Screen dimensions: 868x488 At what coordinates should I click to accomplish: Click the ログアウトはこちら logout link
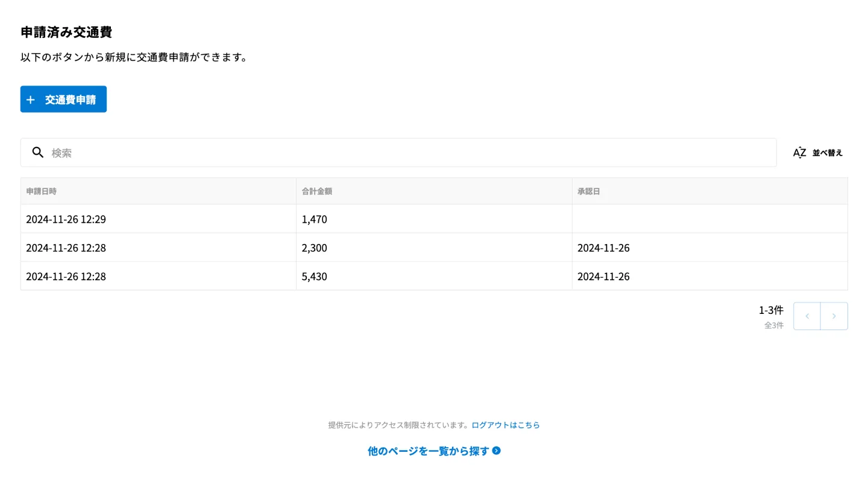505,425
